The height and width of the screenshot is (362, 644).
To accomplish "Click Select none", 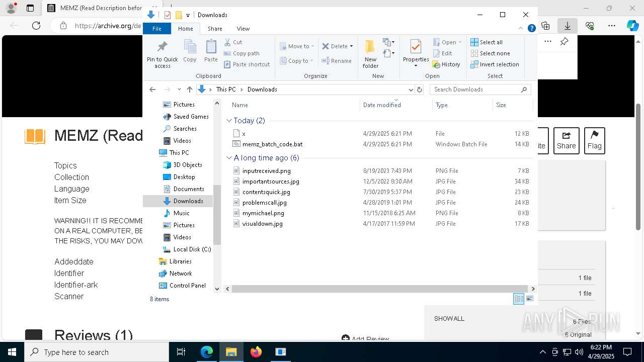I will 490,53.
